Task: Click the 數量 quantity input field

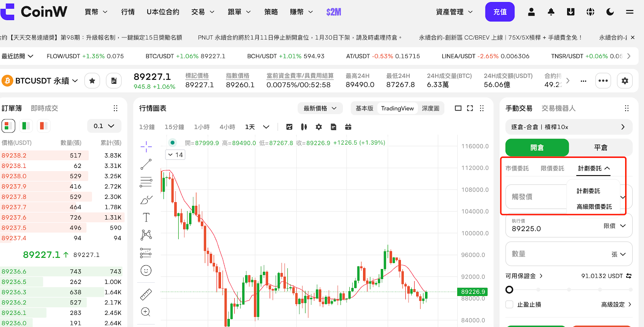Action: [x=555, y=254]
